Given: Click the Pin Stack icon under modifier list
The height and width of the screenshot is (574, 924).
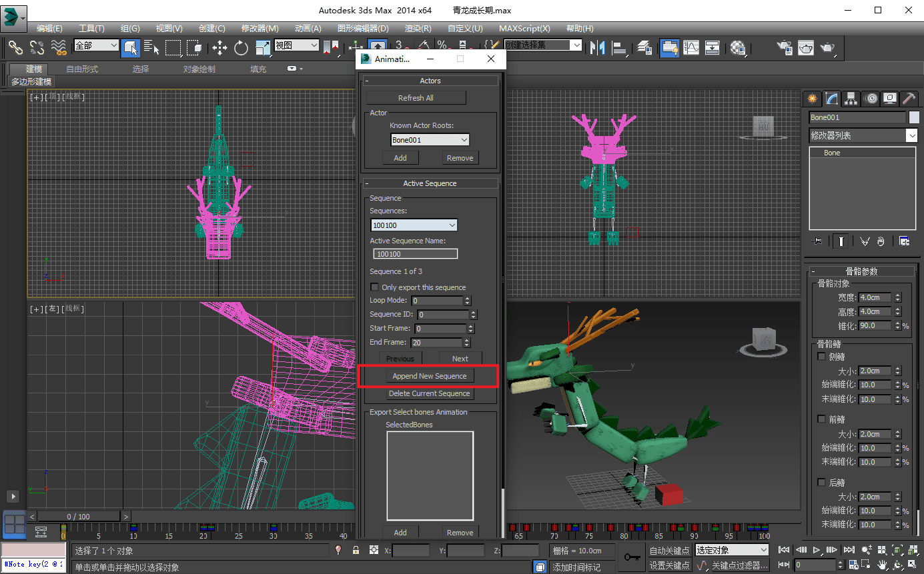Looking at the screenshot, I should tap(816, 241).
